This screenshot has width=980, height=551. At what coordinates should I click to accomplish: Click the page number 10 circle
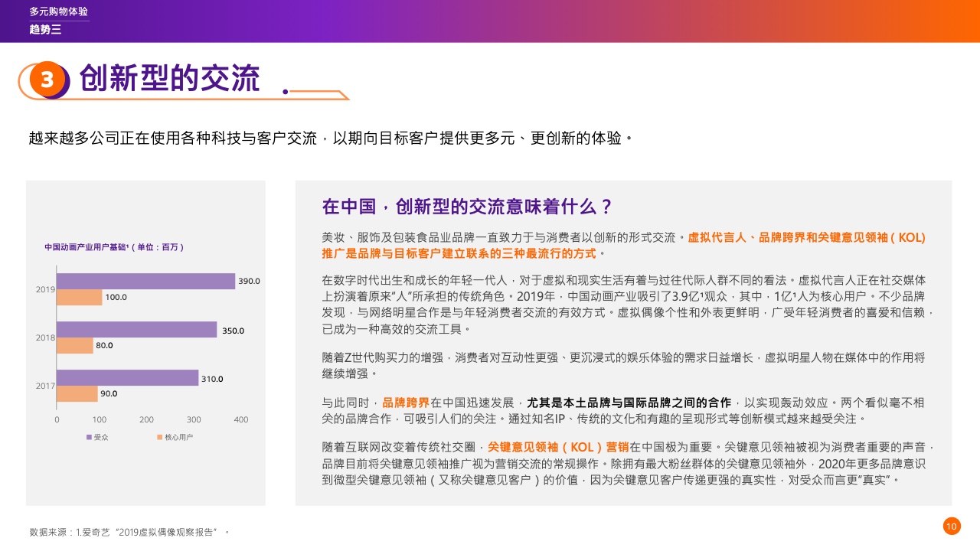tap(951, 526)
